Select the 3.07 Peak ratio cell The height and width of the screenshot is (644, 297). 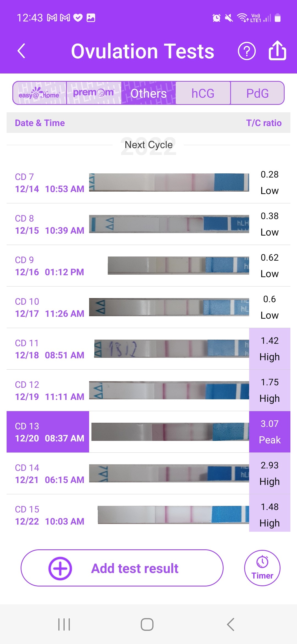(269, 432)
